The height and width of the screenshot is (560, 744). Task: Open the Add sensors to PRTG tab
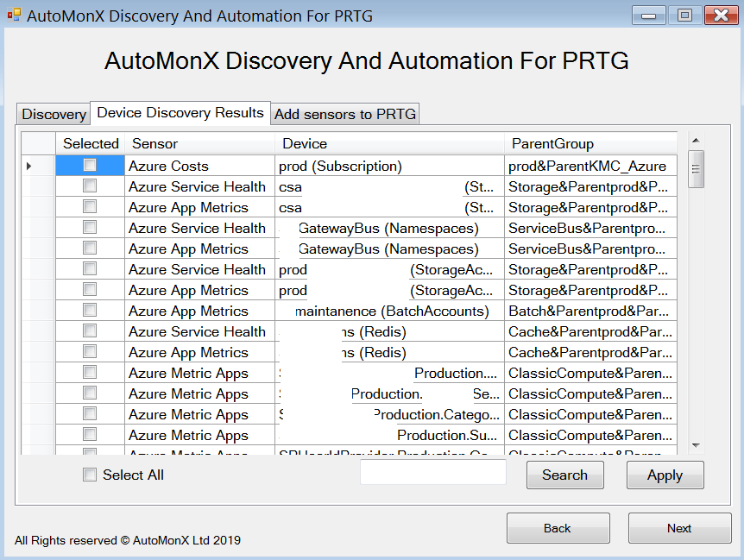tap(344, 113)
